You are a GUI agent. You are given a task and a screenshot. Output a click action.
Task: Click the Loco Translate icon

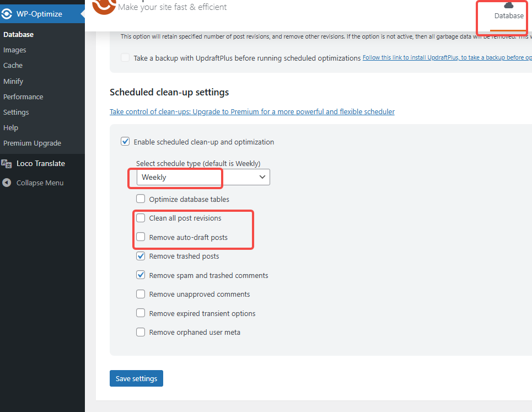coord(7,163)
